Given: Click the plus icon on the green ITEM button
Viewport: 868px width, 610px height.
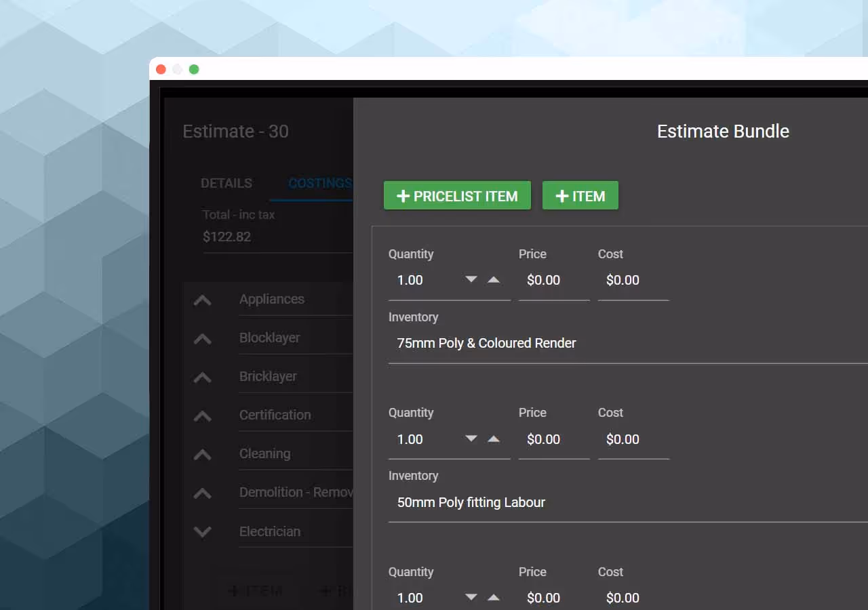Looking at the screenshot, I should click(x=562, y=196).
